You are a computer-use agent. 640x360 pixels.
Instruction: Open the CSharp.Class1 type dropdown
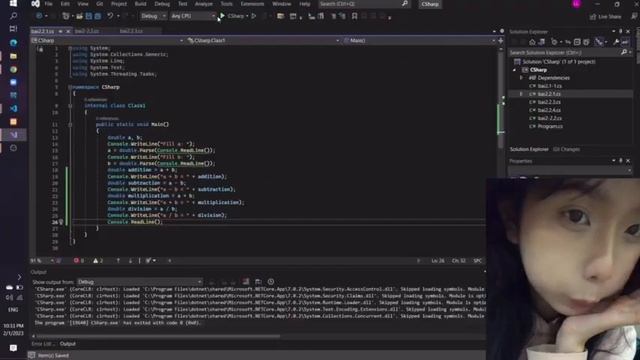[x=263, y=40]
